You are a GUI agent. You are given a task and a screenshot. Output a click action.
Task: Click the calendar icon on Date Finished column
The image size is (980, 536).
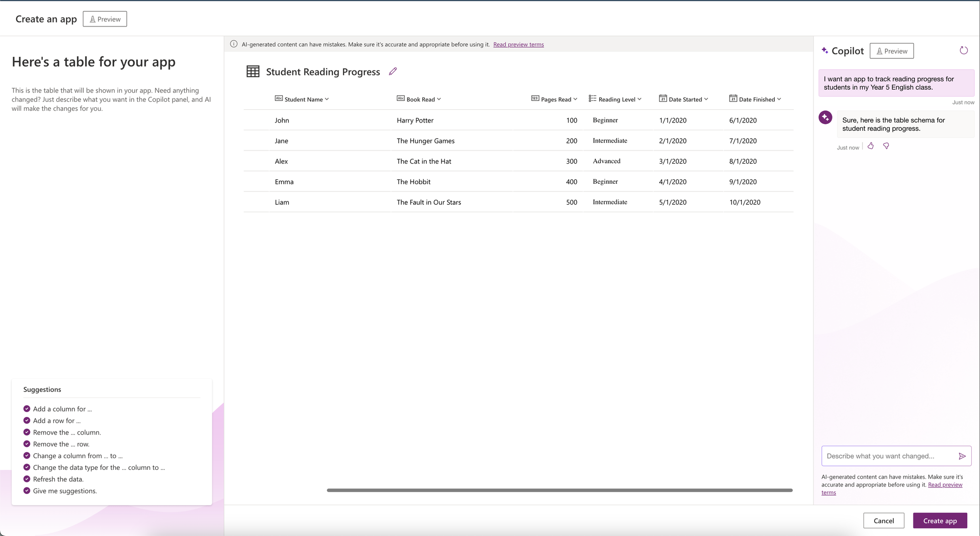[x=733, y=98]
